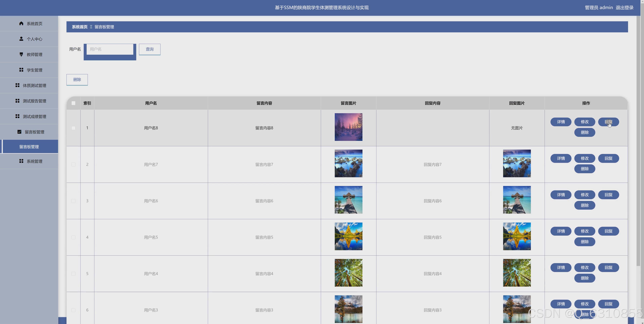Check the checkbox for row 用户名8
This screenshot has width=644, height=324.
click(x=73, y=128)
